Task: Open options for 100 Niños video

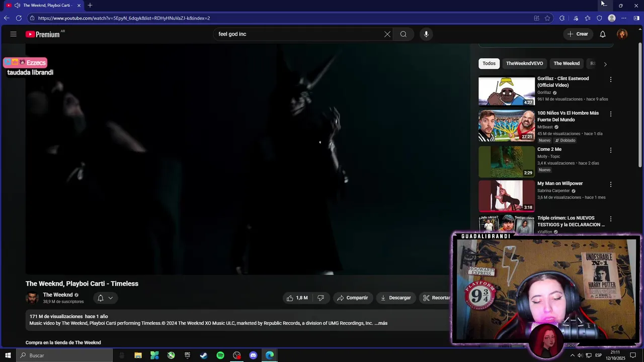Action: click(x=611, y=114)
